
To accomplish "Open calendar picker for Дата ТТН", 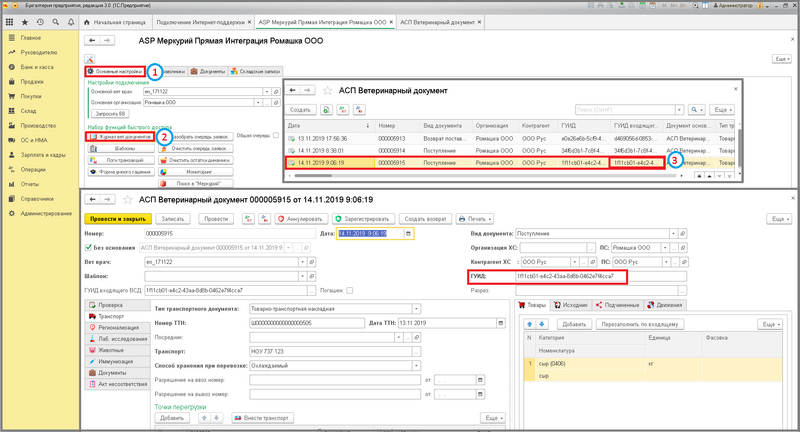I will pyautogui.click(x=501, y=323).
